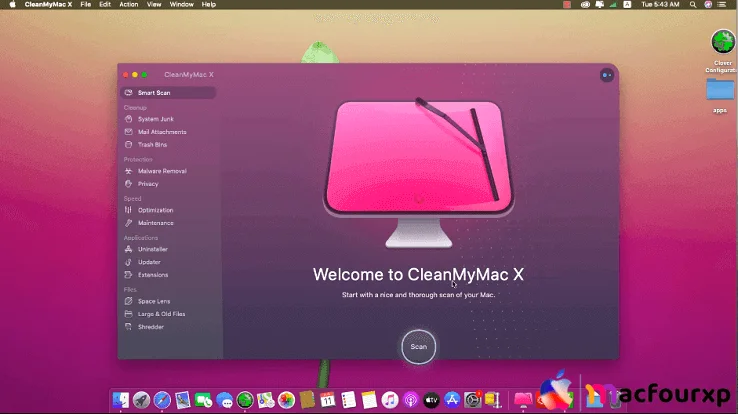Open the Malware Removal label
This screenshot has height=414, width=738.
pyautogui.click(x=162, y=171)
